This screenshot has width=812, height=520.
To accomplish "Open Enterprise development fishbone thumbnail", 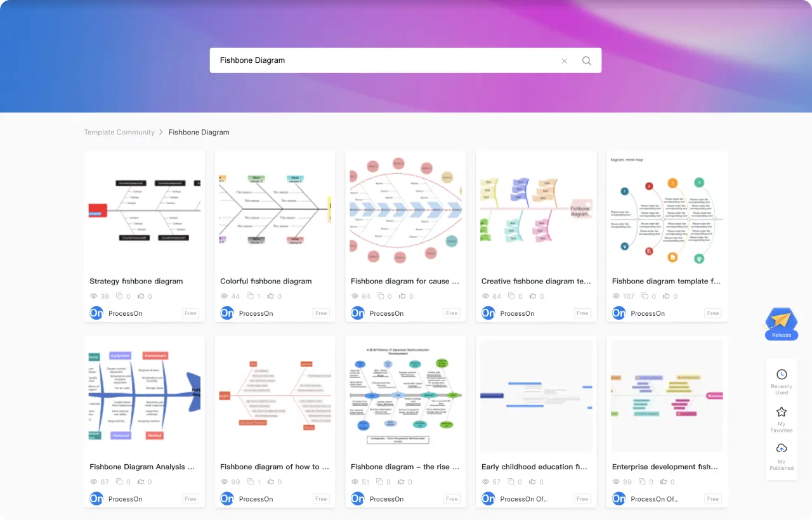I will point(667,396).
